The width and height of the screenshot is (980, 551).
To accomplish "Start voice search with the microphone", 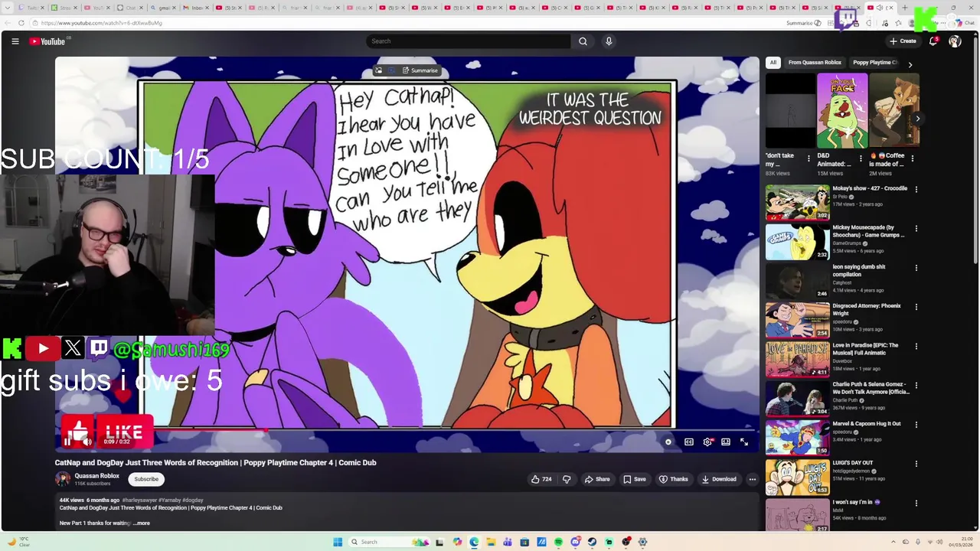I will [x=609, y=41].
